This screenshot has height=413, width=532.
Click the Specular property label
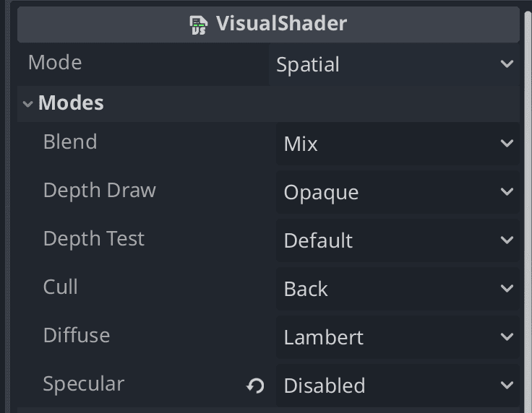coord(84,384)
